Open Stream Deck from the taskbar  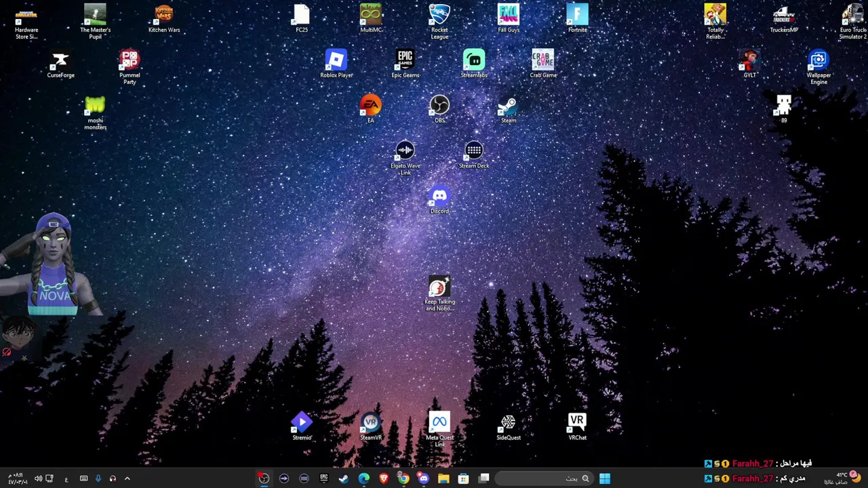304,479
